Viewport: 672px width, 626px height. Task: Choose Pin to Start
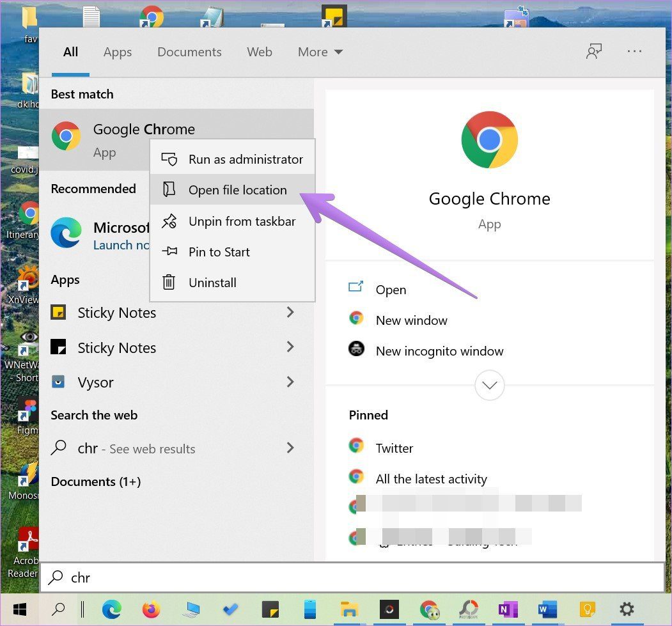pyautogui.click(x=233, y=252)
